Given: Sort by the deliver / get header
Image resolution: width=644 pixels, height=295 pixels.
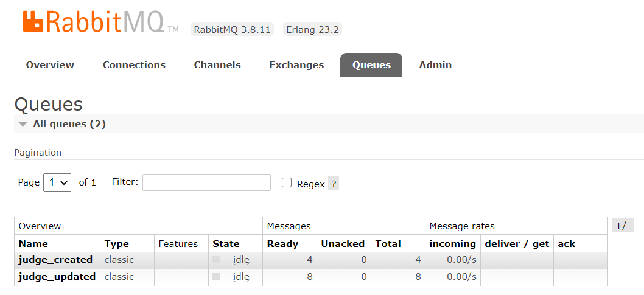Looking at the screenshot, I should tap(517, 244).
